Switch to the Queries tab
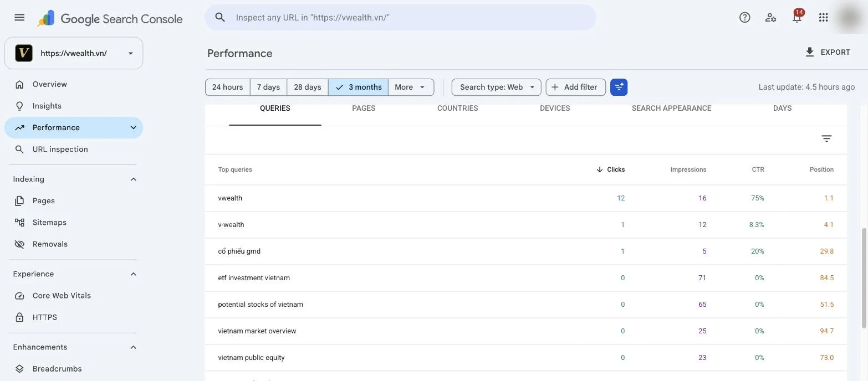This screenshot has height=381, width=868. [275, 109]
